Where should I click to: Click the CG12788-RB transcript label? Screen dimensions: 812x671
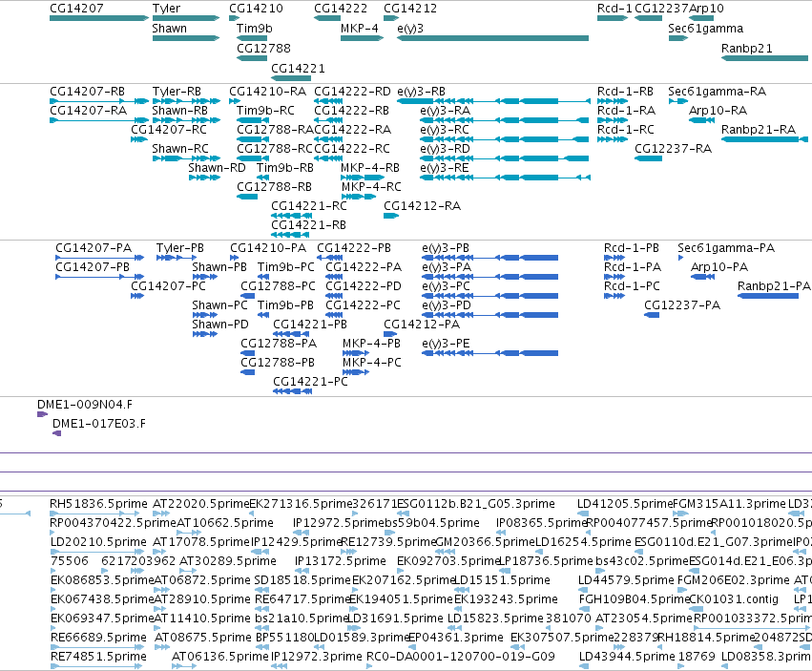click(x=275, y=187)
